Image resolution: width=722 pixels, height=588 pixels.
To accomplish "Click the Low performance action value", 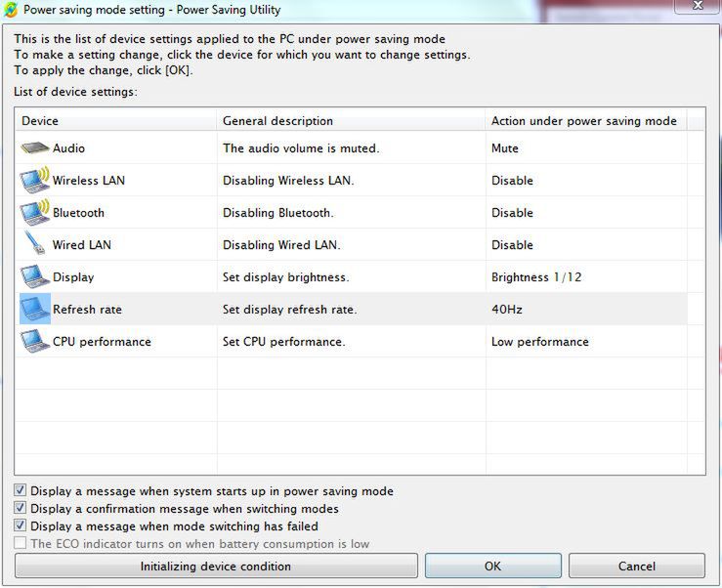I will (x=539, y=342).
